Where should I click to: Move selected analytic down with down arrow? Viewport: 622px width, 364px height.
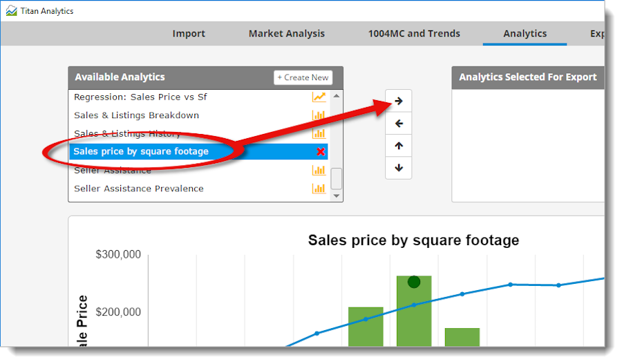[399, 168]
